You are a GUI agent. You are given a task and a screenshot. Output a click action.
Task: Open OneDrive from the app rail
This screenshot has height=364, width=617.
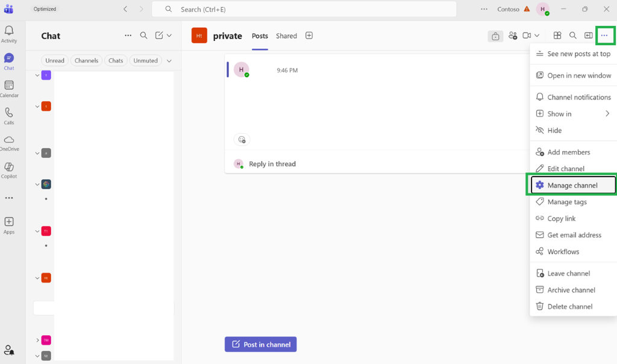9,143
